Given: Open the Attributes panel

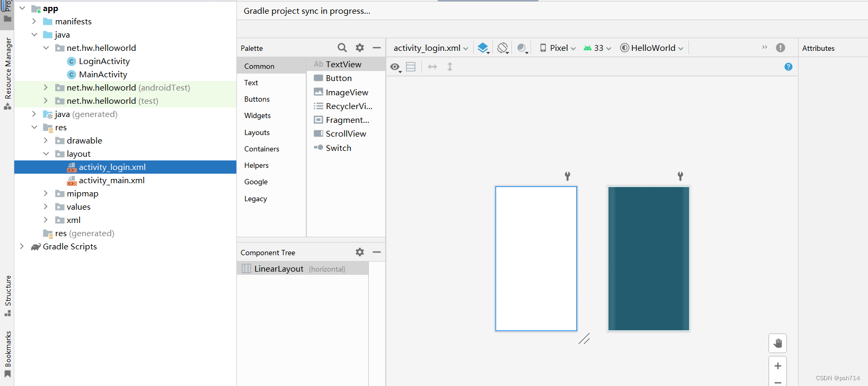Looking at the screenshot, I should click(818, 48).
